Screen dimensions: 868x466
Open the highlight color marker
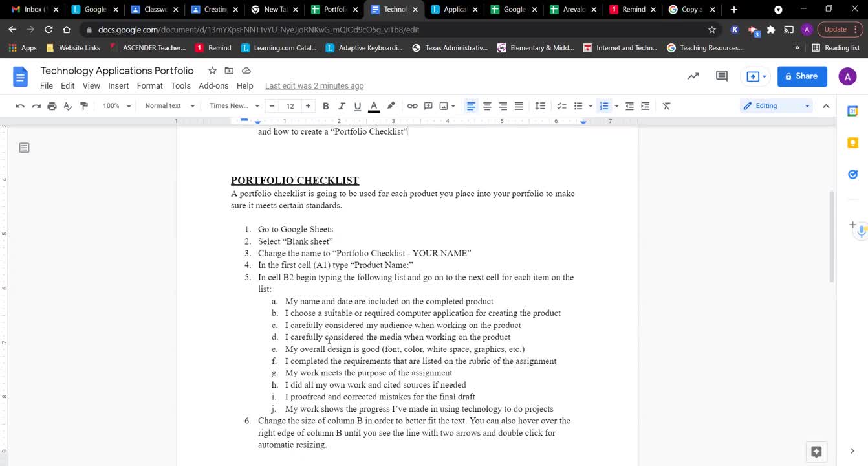coord(391,106)
